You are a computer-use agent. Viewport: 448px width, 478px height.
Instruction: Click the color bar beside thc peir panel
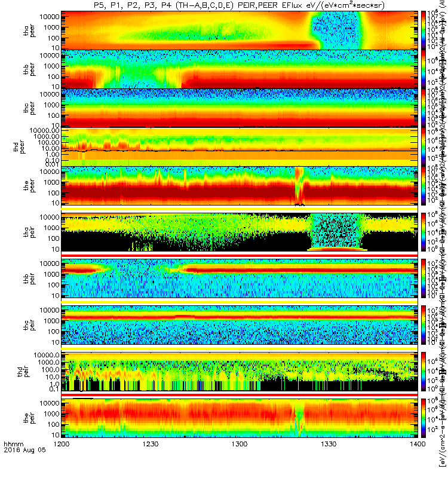424,325
